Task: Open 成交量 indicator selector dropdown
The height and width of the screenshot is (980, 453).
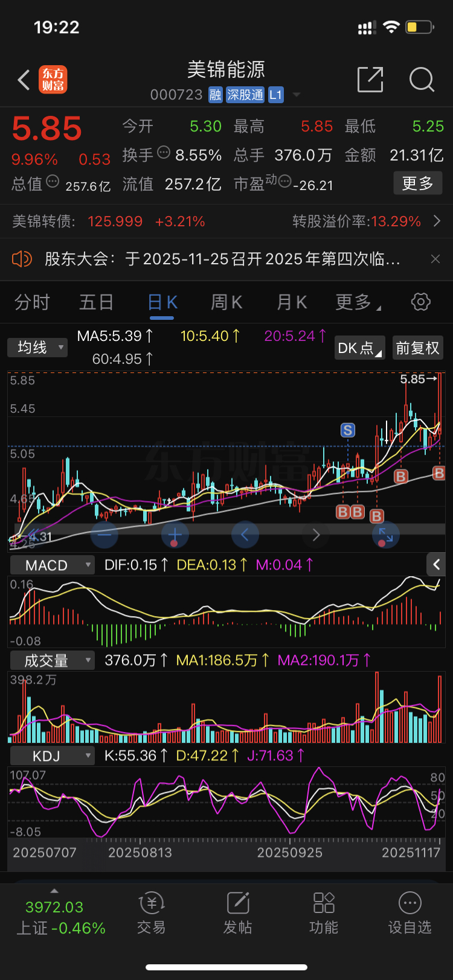Action: click(x=53, y=660)
